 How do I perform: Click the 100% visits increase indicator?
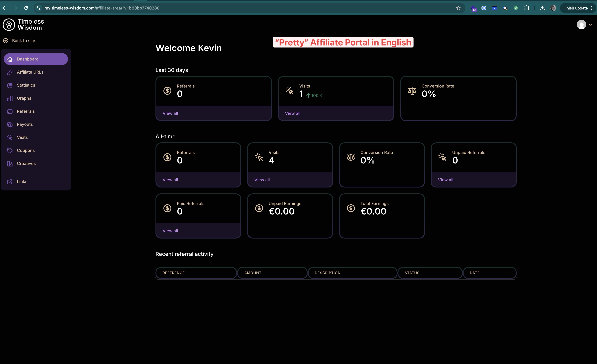tap(314, 96)
